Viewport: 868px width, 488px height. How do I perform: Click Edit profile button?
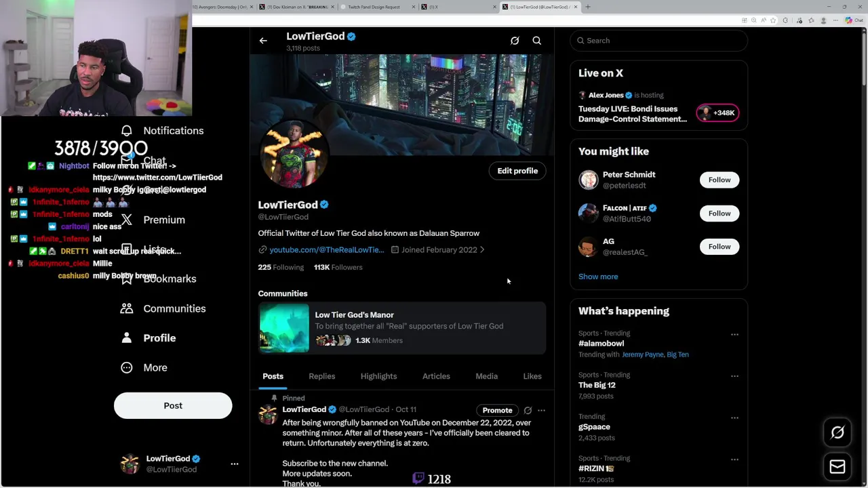coord(517,171)
